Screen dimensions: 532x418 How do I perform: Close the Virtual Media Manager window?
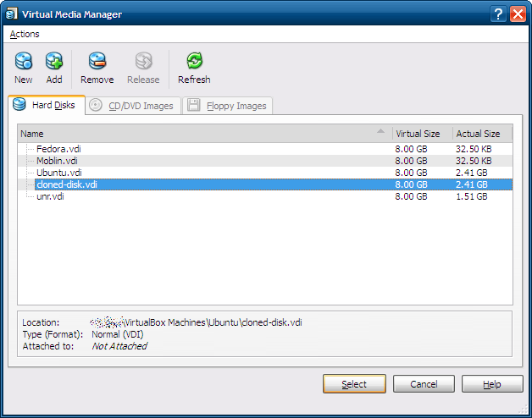[x=518, y=14]
